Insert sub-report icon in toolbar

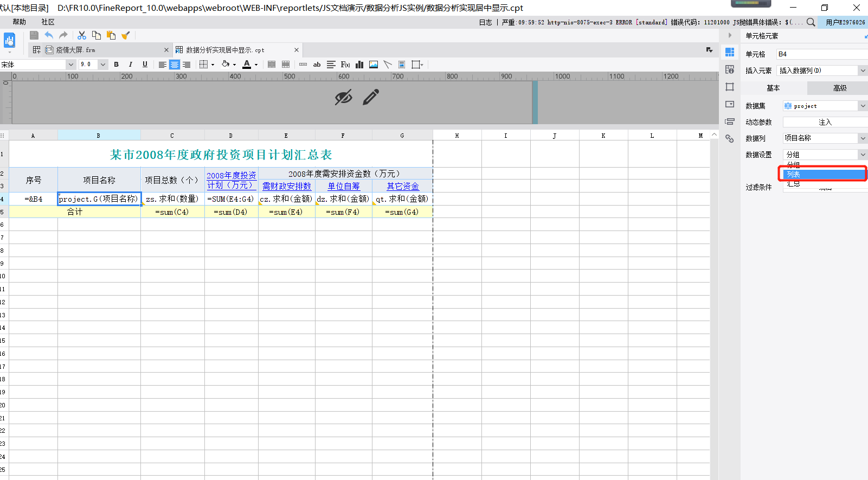pyautogui.click(x=402, y=65)
